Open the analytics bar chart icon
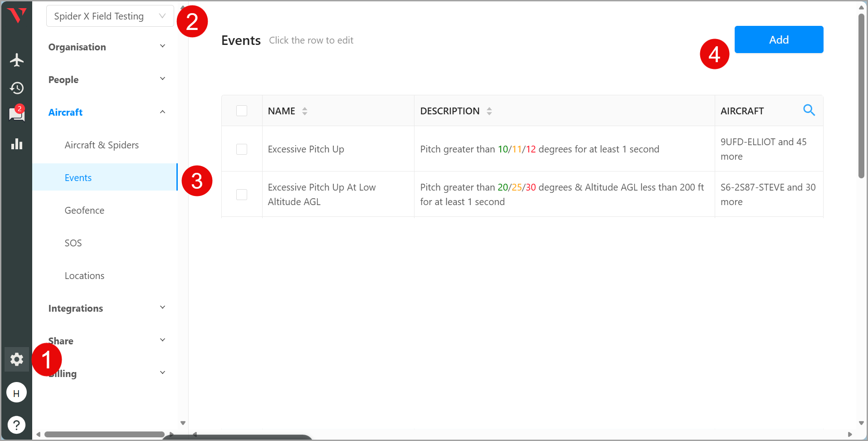 (17, 144)
